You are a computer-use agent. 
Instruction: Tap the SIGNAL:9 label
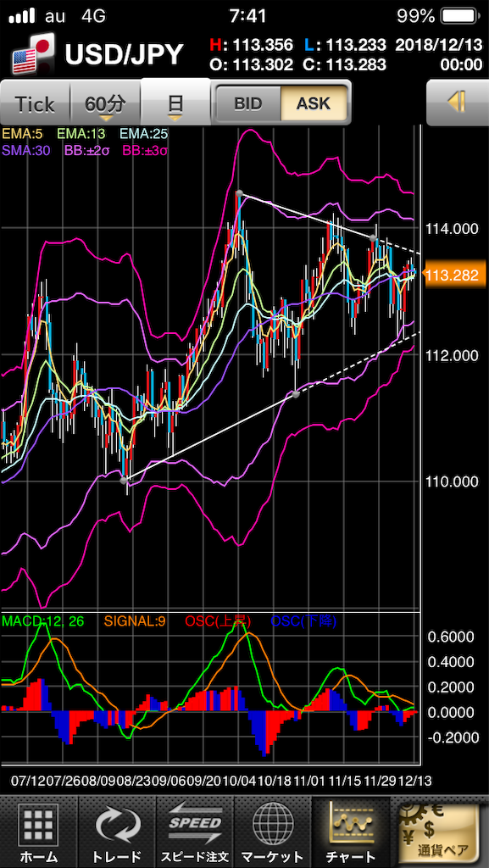point(133,621)
